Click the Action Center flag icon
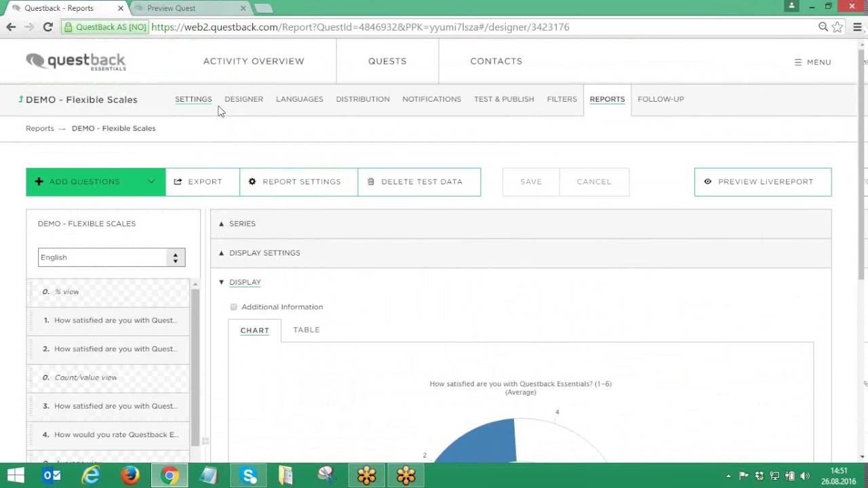Screen dimensions: 868x488 point(744,476)
